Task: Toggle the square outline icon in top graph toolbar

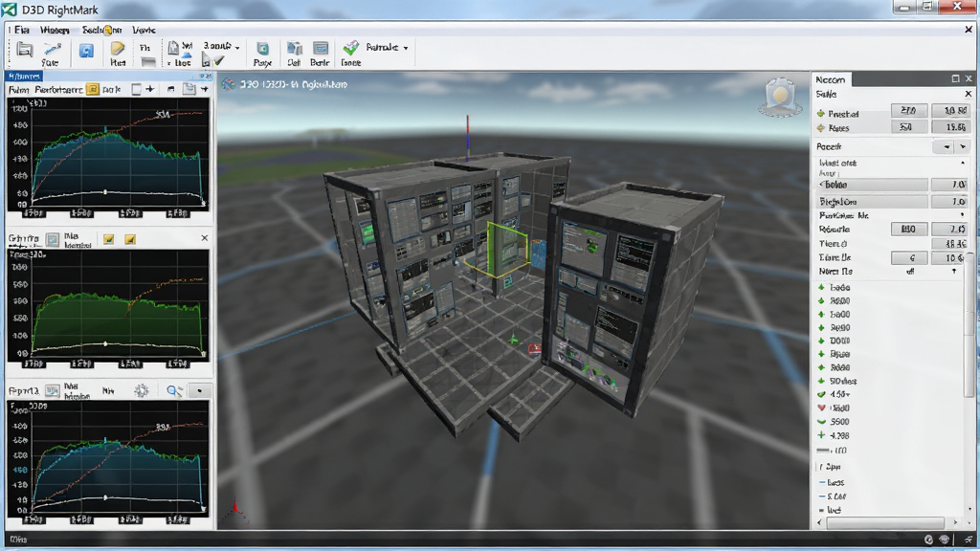Action: coord(136,89)
